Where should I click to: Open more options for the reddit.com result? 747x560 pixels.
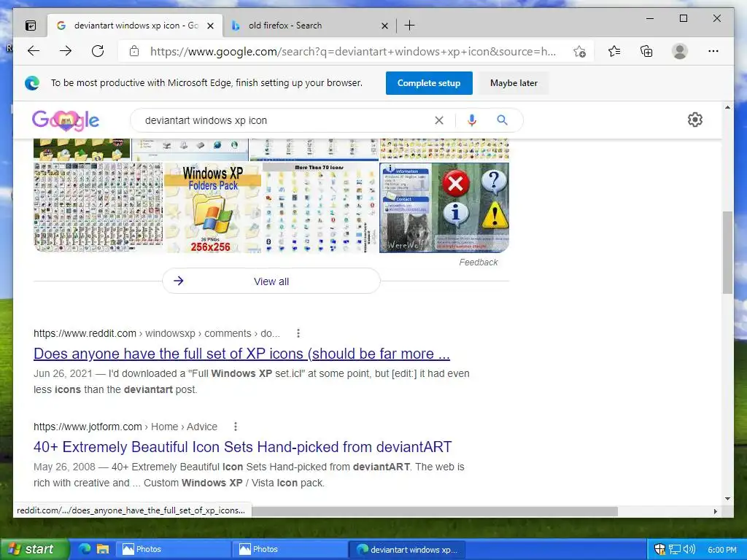pyautogui.click(x=298, y=333)
